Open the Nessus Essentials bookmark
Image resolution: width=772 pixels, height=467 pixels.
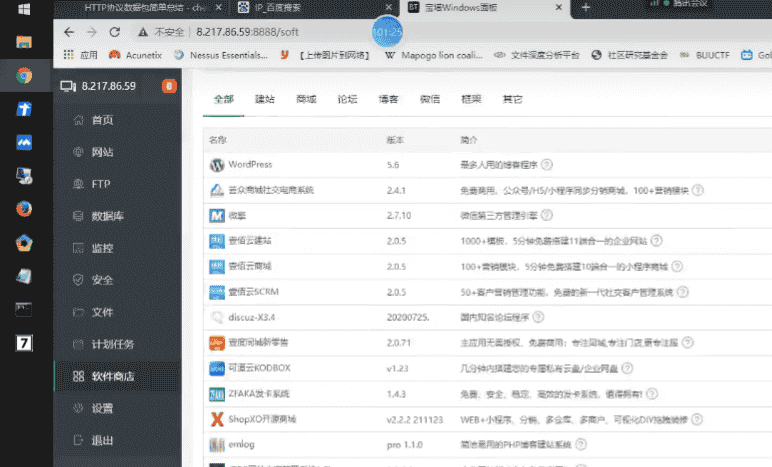pyautogui.click(x=221, y=55)
